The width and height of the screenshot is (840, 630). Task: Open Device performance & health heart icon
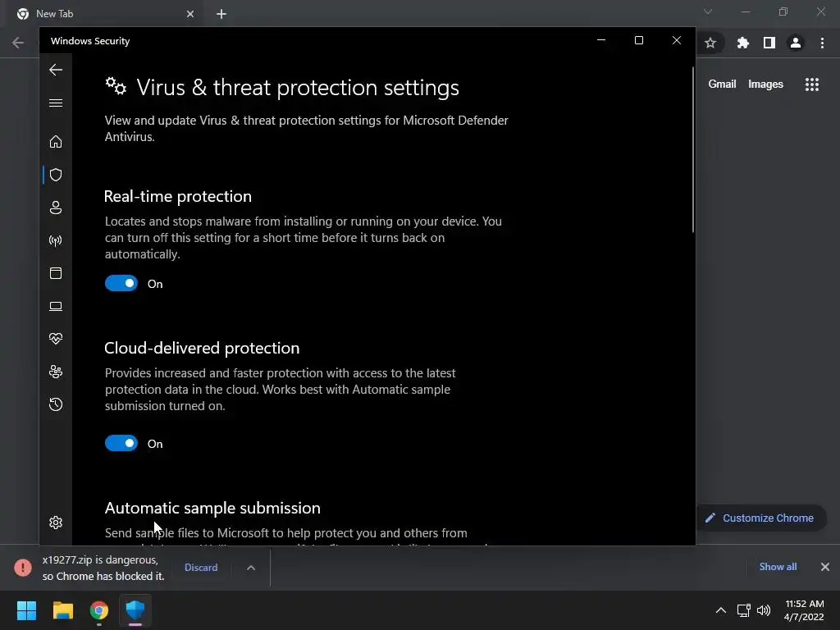pos(56,339)
